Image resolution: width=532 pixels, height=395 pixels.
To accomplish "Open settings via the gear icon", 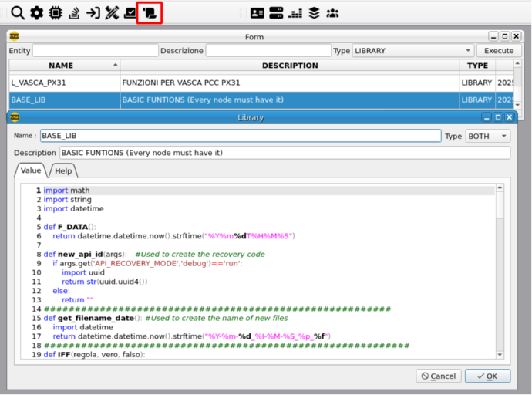I will (36, 12).
